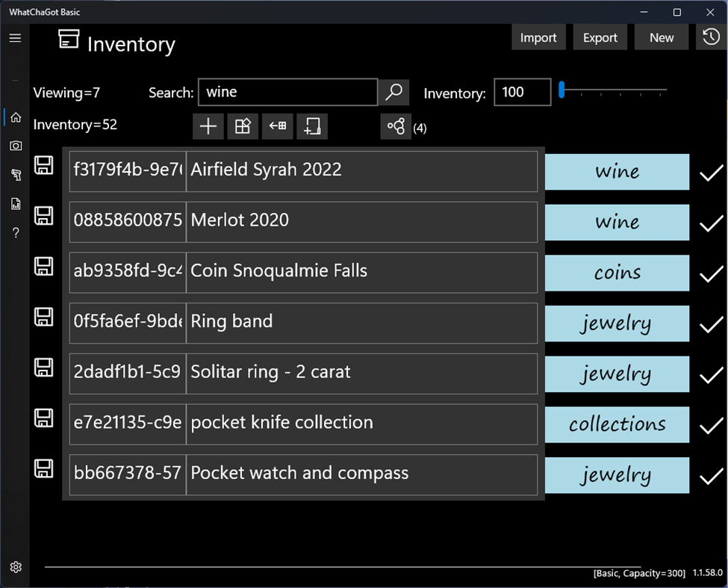Save the Airfield Syrah 2022 row
The height and width of the screenshot is (588, 728).
coord(43,165)
